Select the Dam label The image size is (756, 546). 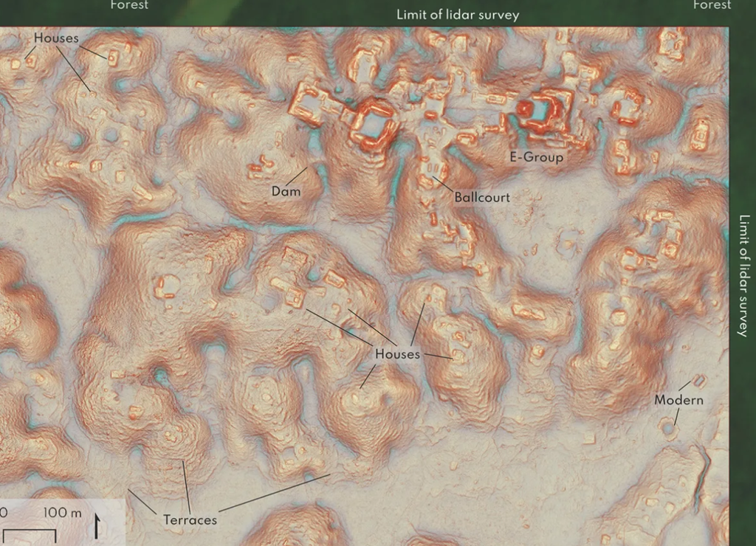(286, 192)
